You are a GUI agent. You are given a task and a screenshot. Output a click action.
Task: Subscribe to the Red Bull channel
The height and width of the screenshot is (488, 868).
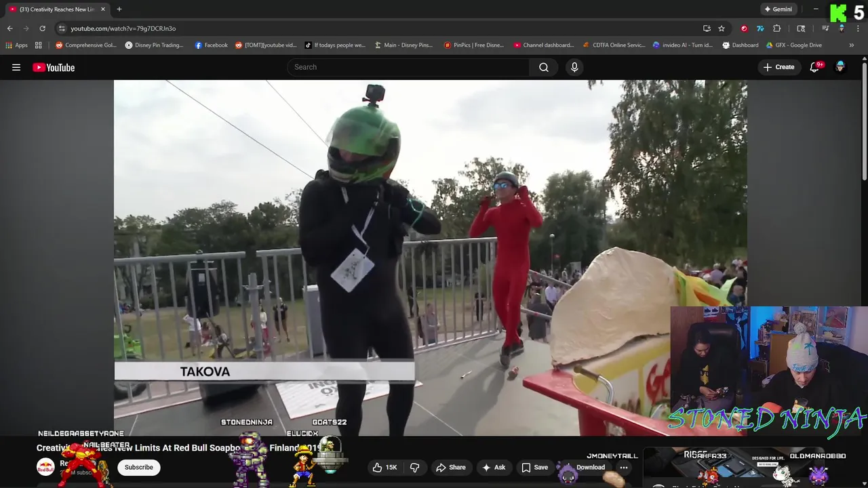(138, 467)
